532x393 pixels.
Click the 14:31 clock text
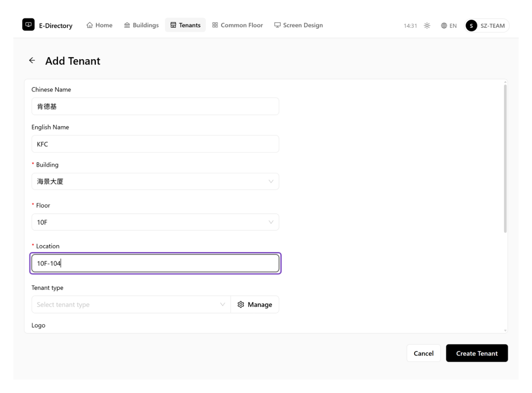(410, 26)
